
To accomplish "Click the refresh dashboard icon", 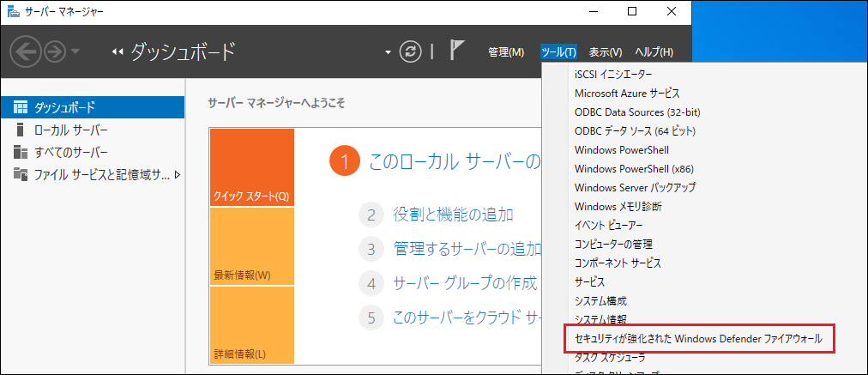I will 413,52.
